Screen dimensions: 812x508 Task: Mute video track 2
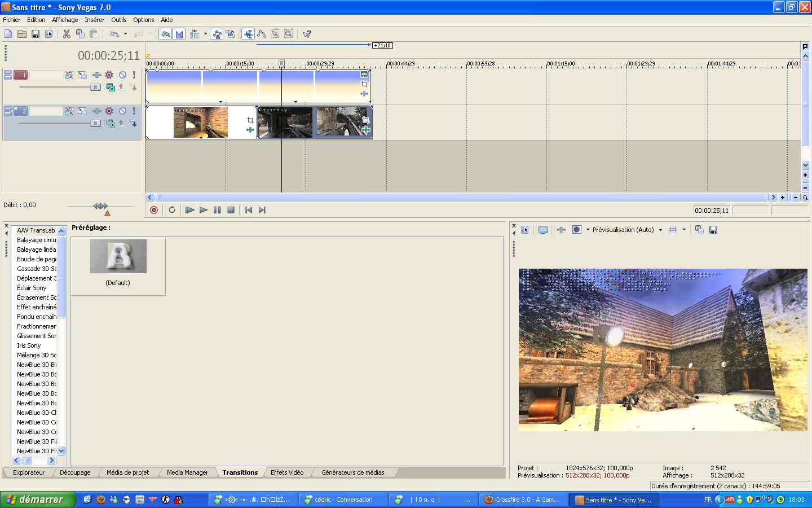(122, 111)
